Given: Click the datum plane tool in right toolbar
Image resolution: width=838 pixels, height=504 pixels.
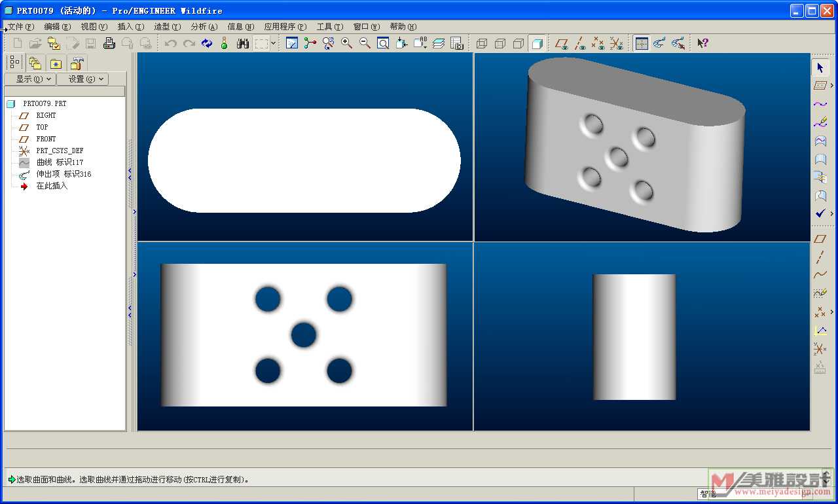Looking at the screenshot, I should (820, 239).
